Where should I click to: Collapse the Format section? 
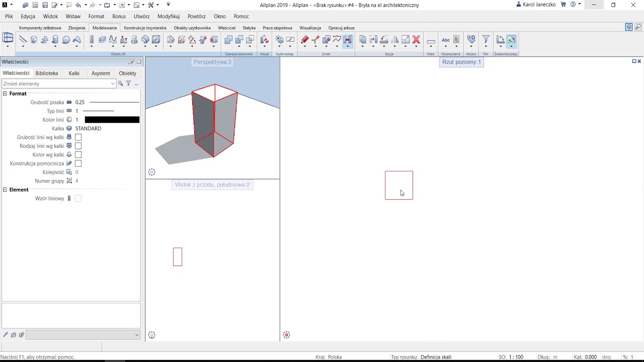pyautogui.click(x=5, y=94)
